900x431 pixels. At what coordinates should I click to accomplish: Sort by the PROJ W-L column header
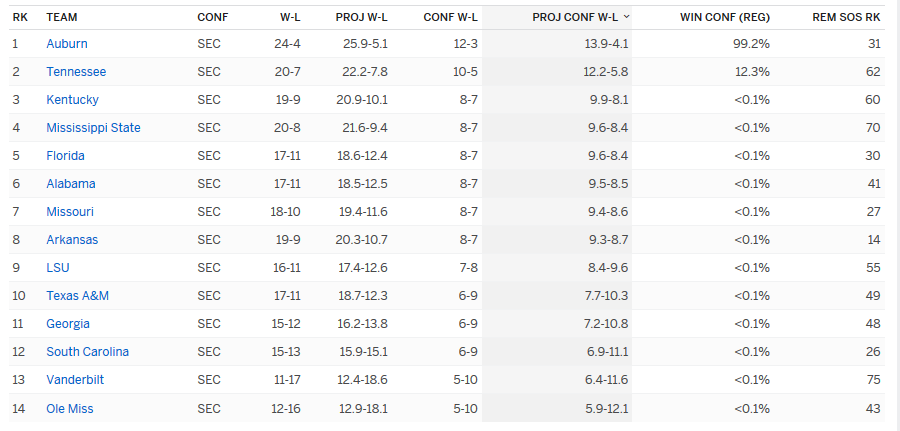(x=362, y=17)
